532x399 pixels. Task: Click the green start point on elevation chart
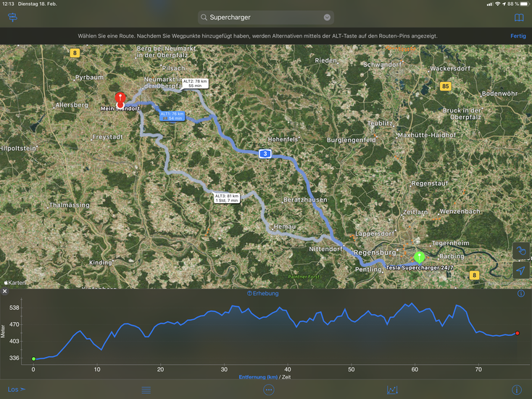(33, 358)
